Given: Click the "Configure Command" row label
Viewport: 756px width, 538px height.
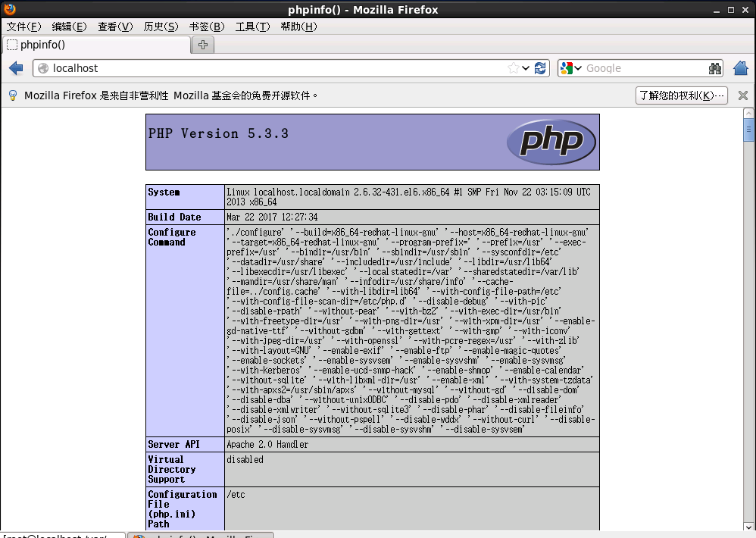Looking at the screenshot, I should coord(172,237).
